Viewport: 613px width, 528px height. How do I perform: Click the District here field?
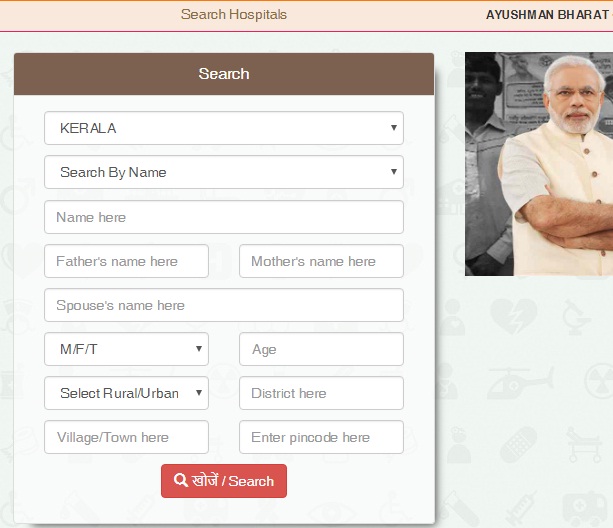[x=321, y=393]
